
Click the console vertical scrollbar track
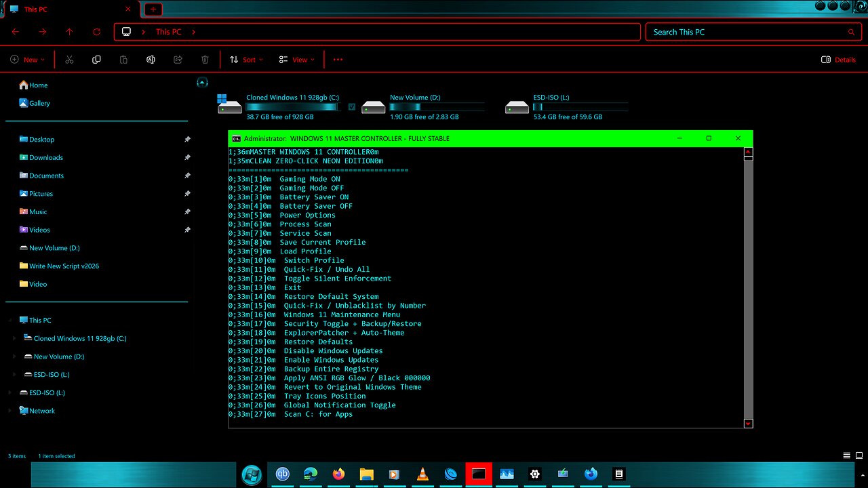[748, 289]
